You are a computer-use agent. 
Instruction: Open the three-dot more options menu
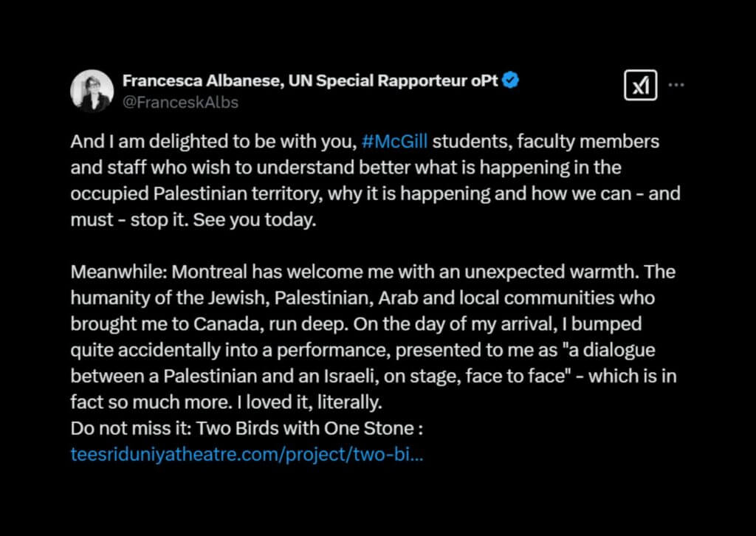[676, 86]
